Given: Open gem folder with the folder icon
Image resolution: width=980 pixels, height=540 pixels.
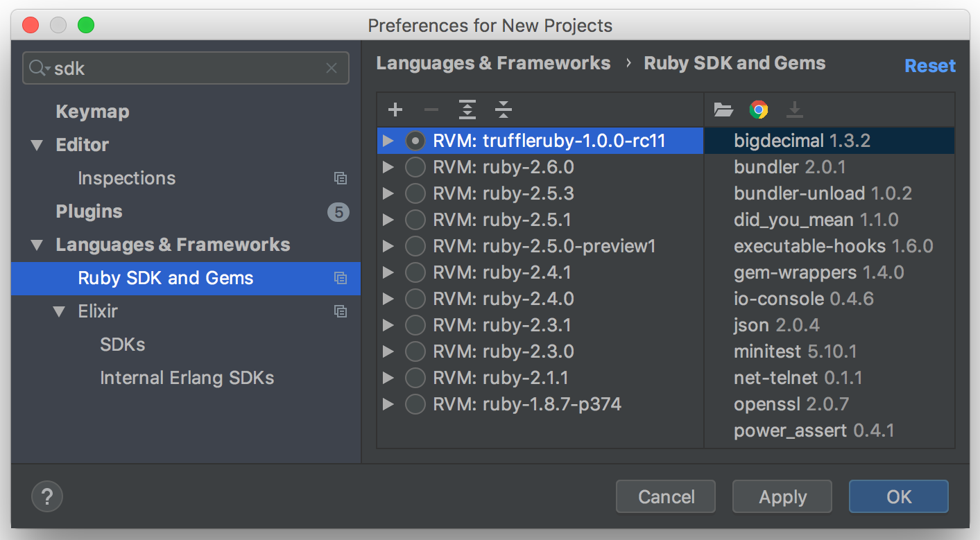Looking at the screenshot, I should point(723,110).
